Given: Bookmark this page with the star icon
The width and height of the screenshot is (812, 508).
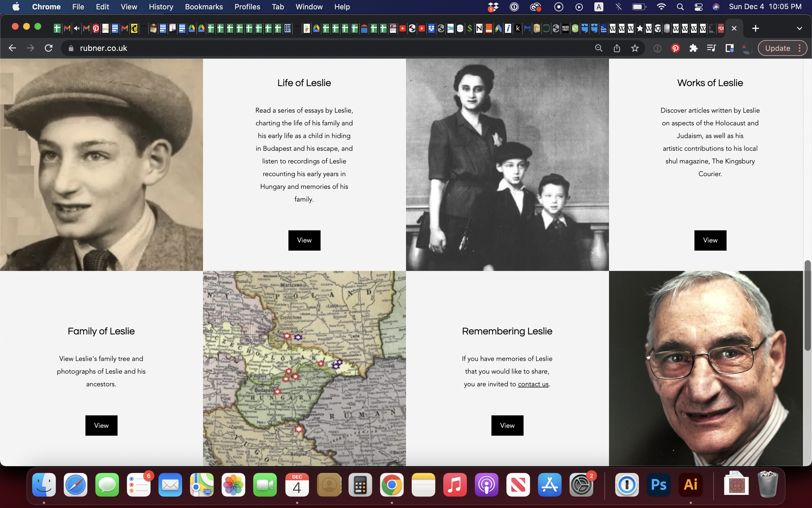Looking at the screenshot, I should point(635,48).
